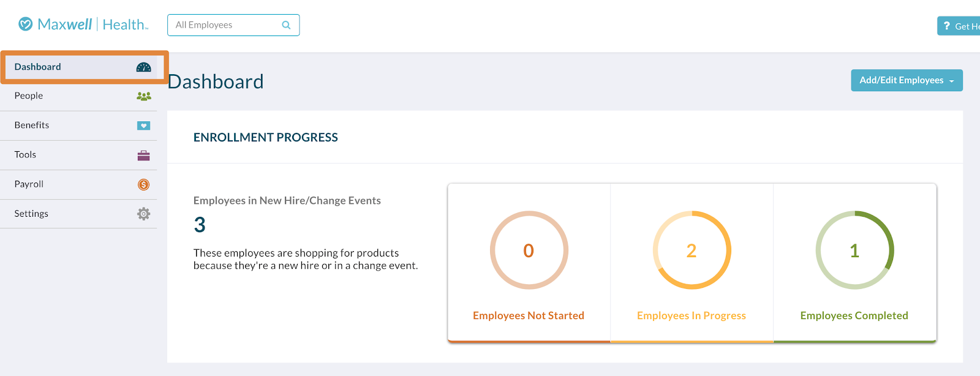Open the Employees Not Started link
Viewport: 980px width, 376px height.
(529, 315)
